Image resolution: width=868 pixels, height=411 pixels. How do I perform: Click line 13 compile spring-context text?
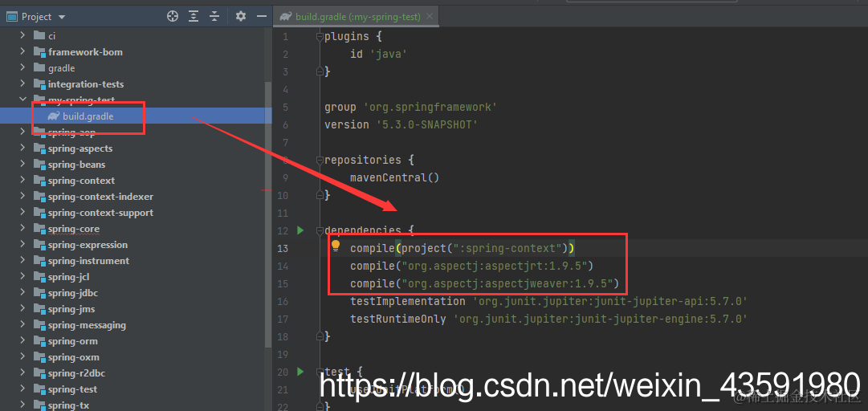463,248
